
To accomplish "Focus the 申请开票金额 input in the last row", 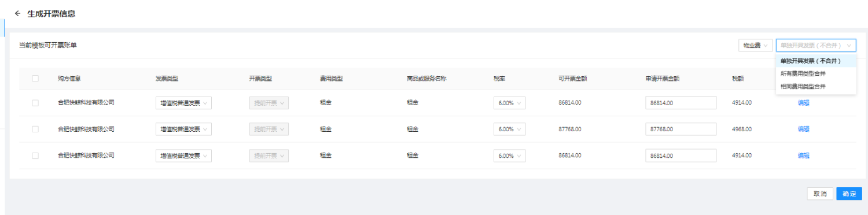I will (x=681, y=156).
